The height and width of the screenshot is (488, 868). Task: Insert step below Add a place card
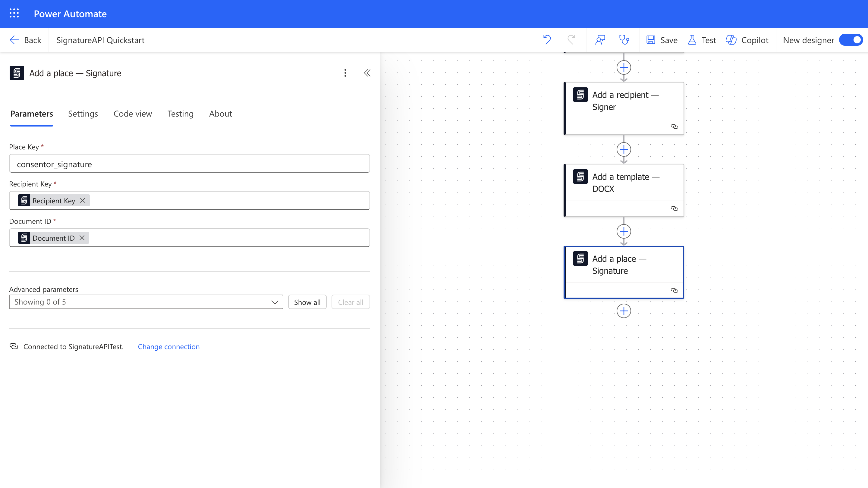click(624, 311)
